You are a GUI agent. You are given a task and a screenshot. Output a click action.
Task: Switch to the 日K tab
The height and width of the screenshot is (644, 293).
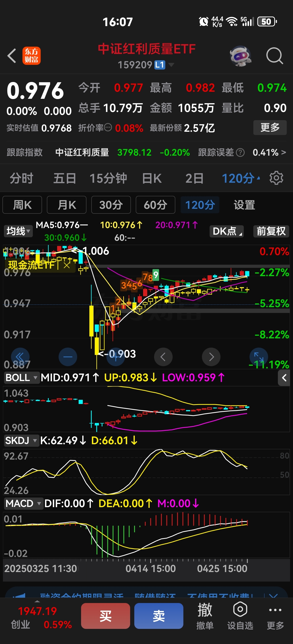[x=152, y=178]
